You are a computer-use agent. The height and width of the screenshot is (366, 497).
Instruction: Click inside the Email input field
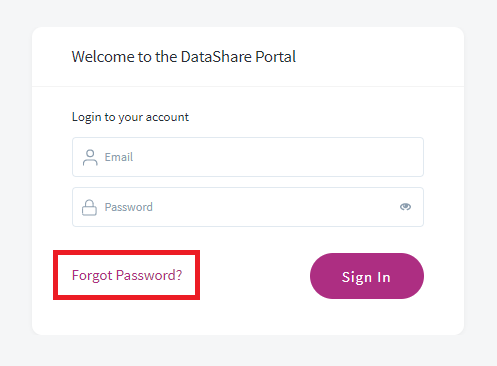(x=248, y=157)
